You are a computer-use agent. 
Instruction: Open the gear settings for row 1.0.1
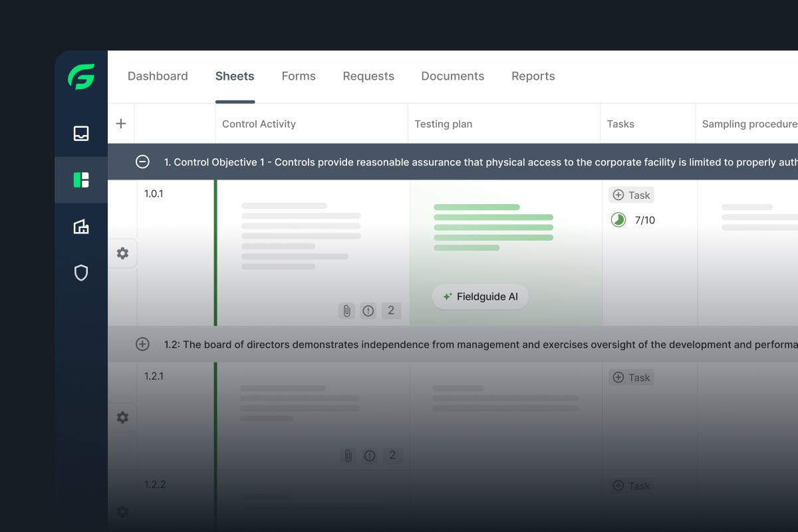coord(122,253)
